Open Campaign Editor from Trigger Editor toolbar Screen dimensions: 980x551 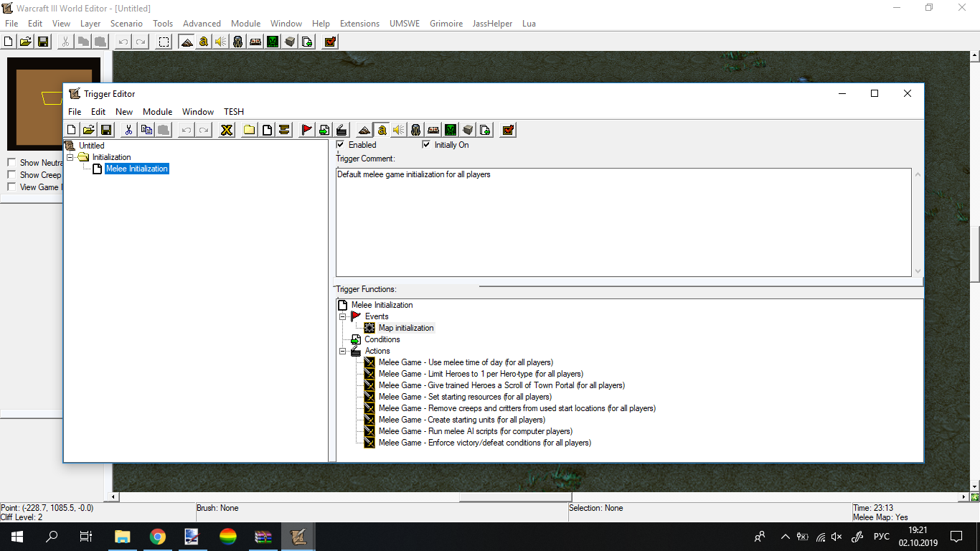click(x=433, y=130)
